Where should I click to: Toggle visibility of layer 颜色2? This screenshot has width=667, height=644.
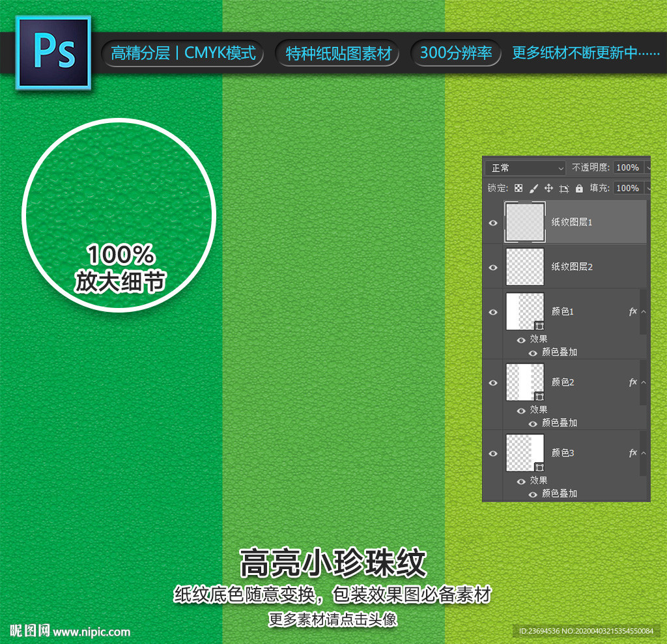pos(493,383)
